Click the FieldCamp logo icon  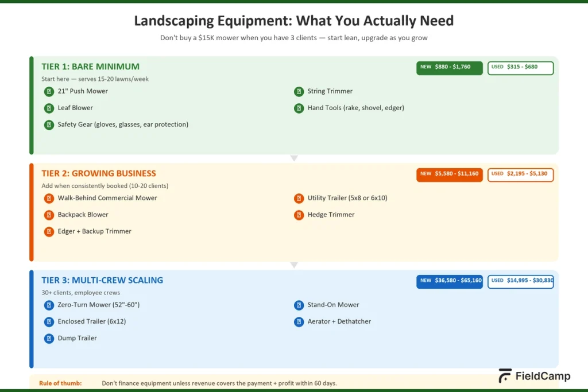click(504, 376)
